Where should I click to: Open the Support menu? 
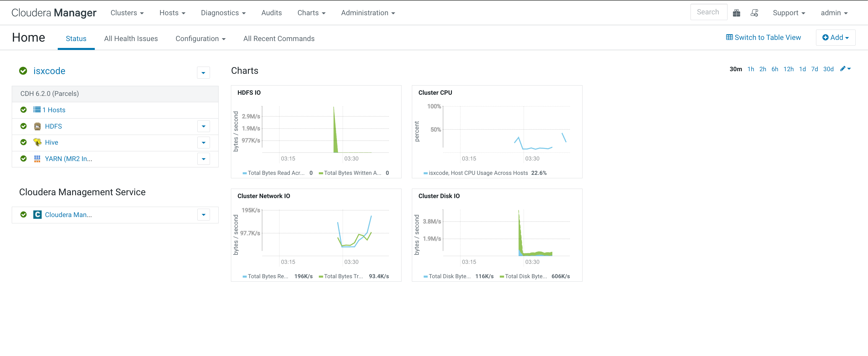789,13
